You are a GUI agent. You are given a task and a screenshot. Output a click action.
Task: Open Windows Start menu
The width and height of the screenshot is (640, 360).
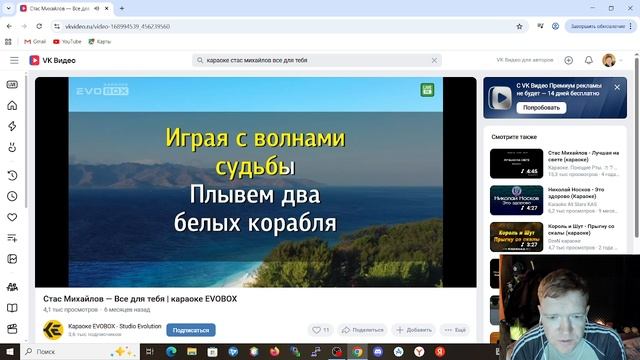click(x=10, y=351)
